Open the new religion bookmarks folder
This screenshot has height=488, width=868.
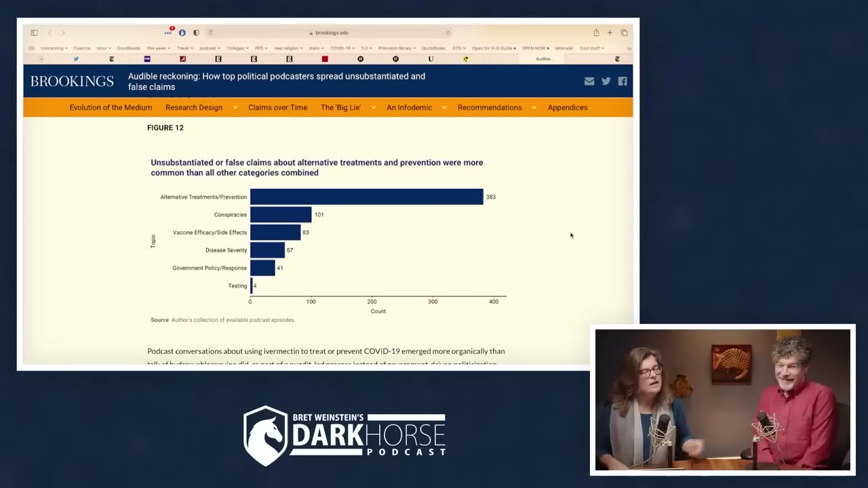(288, 48)
